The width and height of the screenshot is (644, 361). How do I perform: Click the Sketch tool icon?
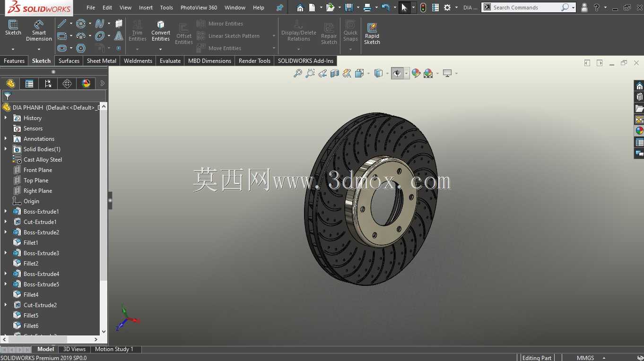13,28
